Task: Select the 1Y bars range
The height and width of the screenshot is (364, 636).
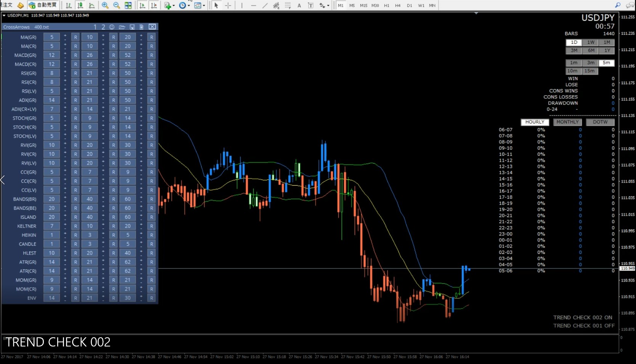Action: coord(607,50)
